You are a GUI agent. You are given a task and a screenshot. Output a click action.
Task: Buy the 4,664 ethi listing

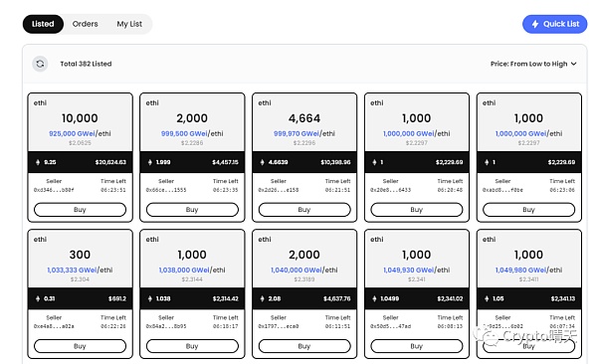(304, 210)
